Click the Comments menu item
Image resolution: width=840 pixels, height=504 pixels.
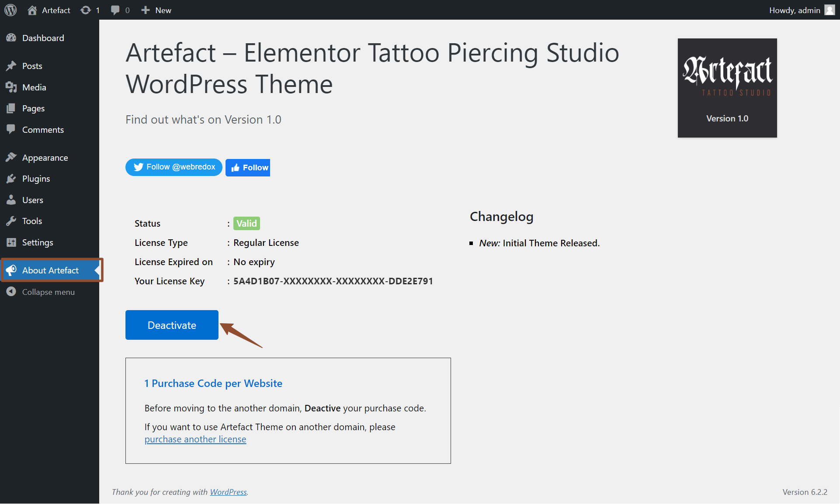(42, 129)
